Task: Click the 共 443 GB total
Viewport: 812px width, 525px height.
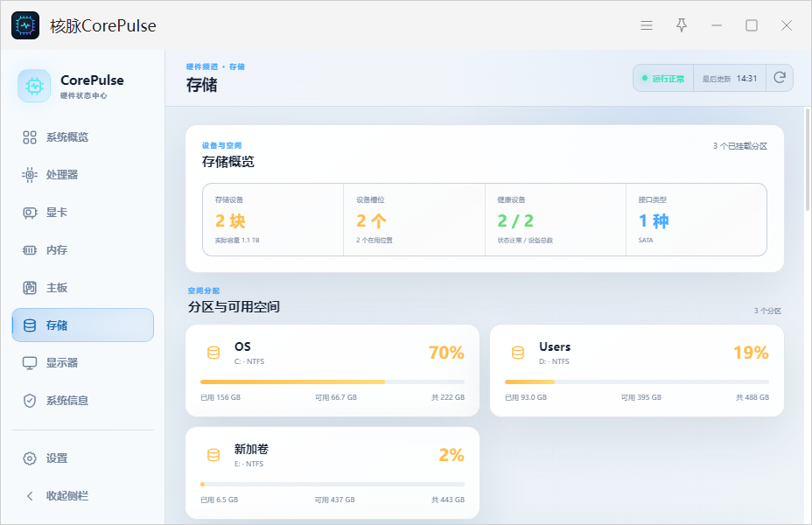Action: tap(448, 500)
